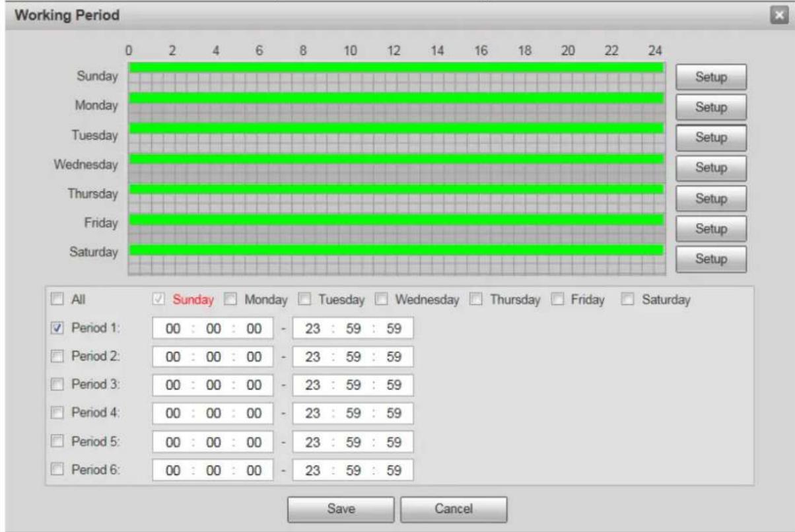This screenshot has height=532, width=795.
Task: Enable the Period 5 checkbox
Action: [x=56, y=442]
